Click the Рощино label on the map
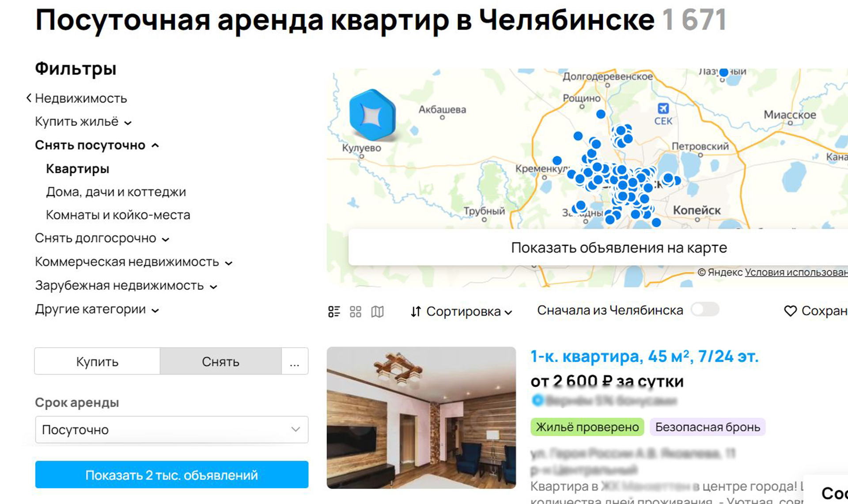Viewport: 848px width, 504px height. coord(582,99)
